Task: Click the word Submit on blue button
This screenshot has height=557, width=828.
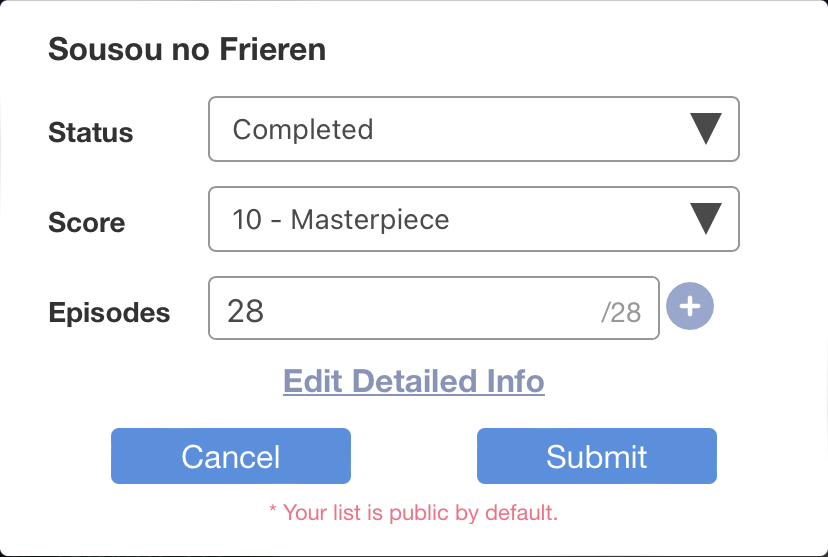Action: 597,456
